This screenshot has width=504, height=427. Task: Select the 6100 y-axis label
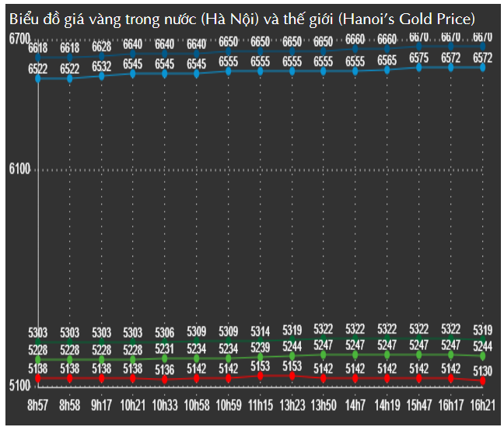tap(17, 169)
